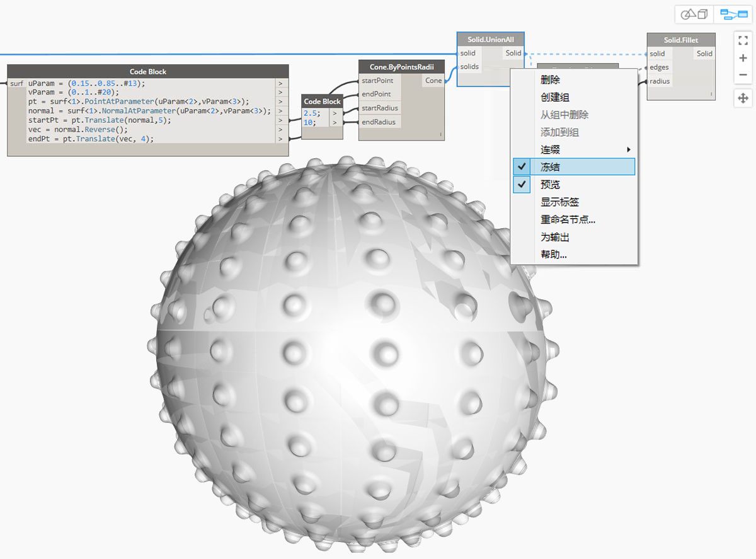Click the 10; value in small Code Block
Image resolution: width=756 pixels, height=559 pixels.
pyautogui.click(x=309, y=122)
